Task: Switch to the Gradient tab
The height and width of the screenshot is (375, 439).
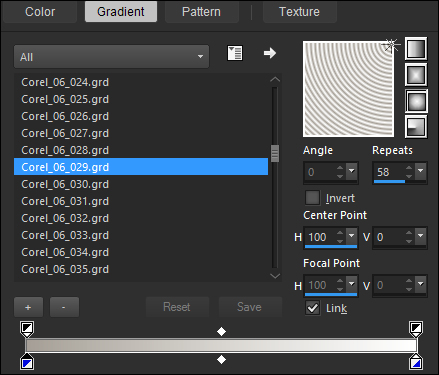Action: 121,12
